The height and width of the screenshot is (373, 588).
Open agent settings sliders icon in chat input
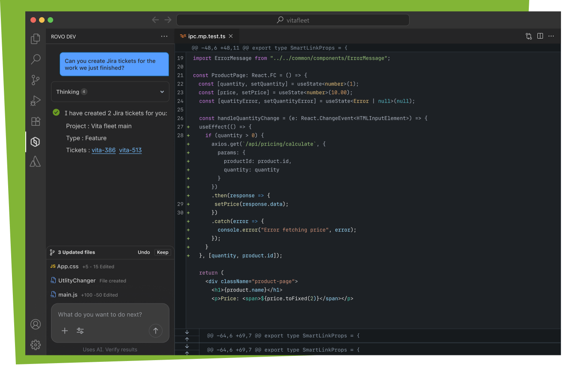80,331
